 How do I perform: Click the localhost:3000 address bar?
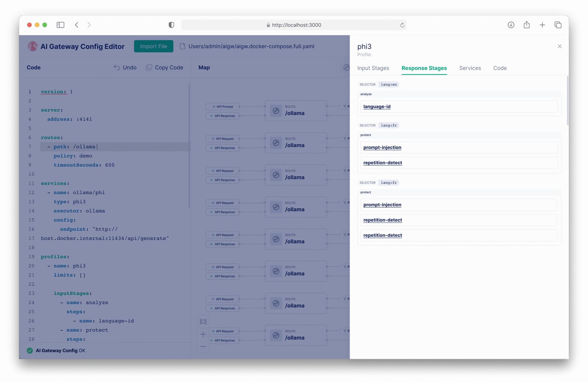[x=294, y=25]
